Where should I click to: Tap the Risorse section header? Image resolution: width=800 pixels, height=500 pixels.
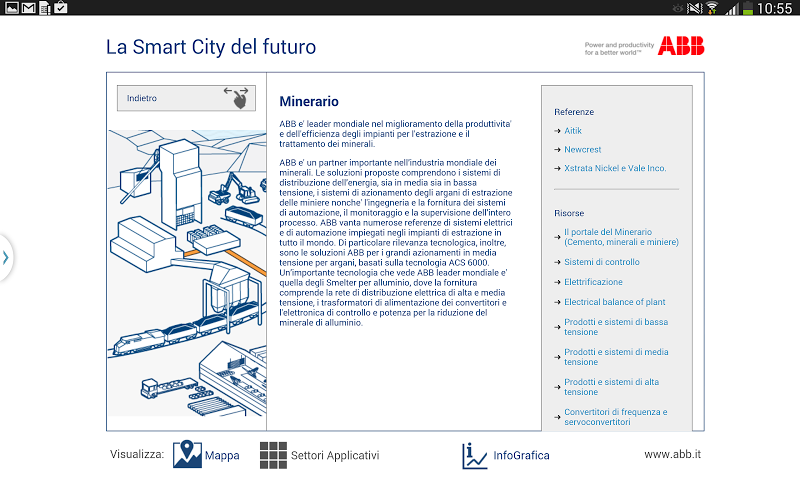click(569, 213)
